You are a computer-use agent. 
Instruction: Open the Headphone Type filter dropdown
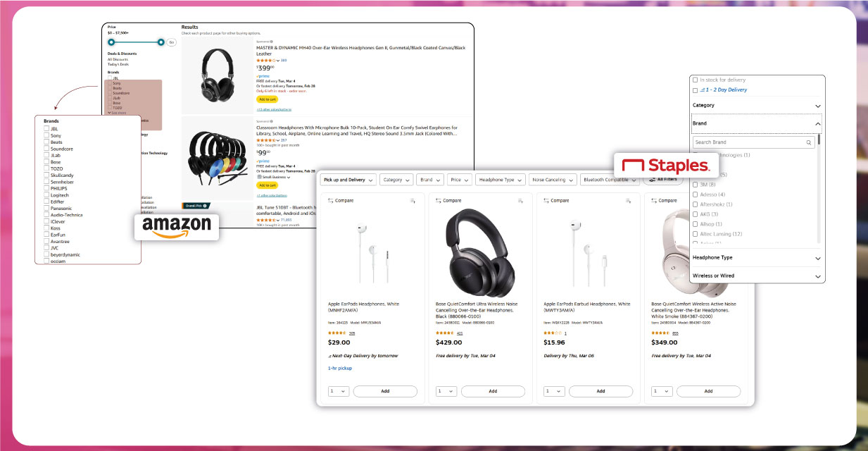point(500,180)
